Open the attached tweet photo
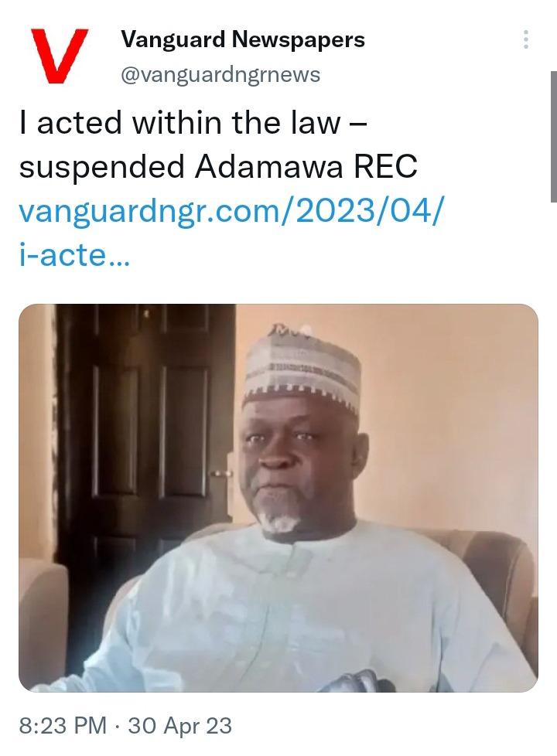 [x=278, y=498]
